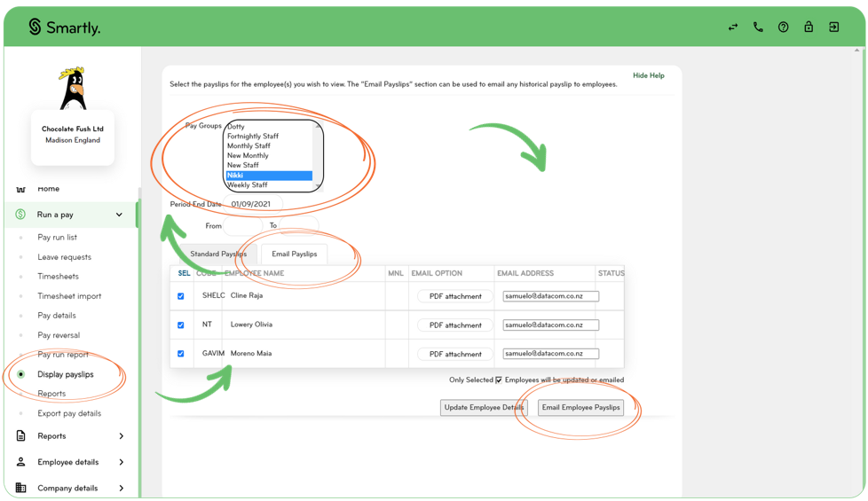The height and width of the screenshot is (501, 868).
Task: Open the phone contact icon
Action: coord(758,27)
